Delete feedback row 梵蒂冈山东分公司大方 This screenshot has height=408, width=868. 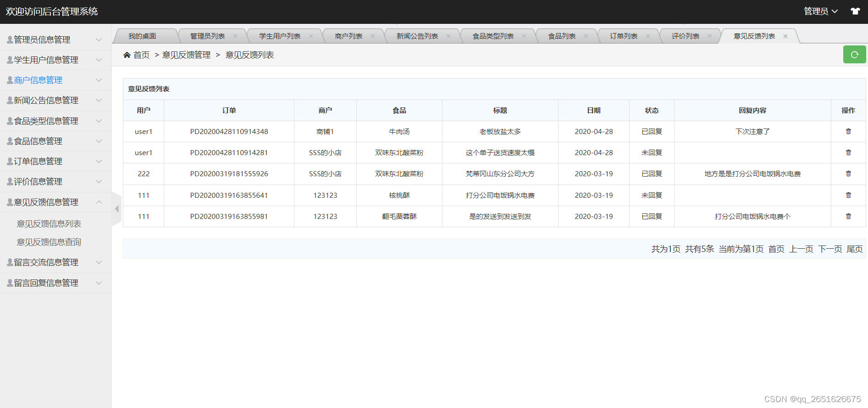click(848, 173)
